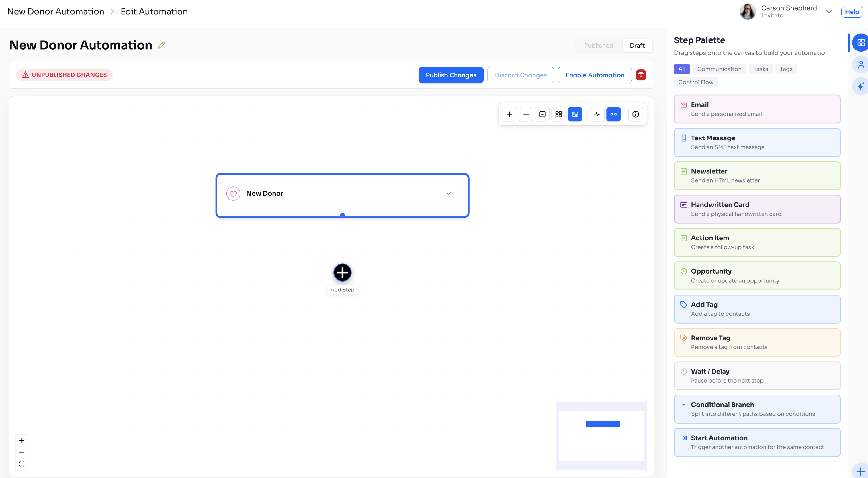Click the Enable Automation button

[x=594, y=75]
